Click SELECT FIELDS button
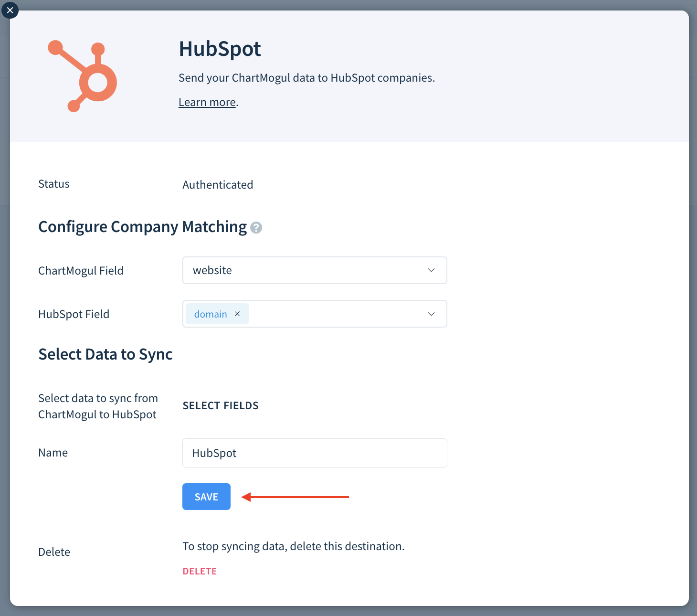 tap(221, 405)
